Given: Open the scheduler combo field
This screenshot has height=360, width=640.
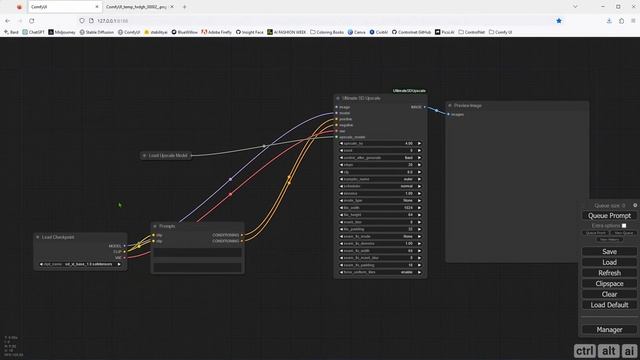Looking at the screenshot, I should 380,186.
